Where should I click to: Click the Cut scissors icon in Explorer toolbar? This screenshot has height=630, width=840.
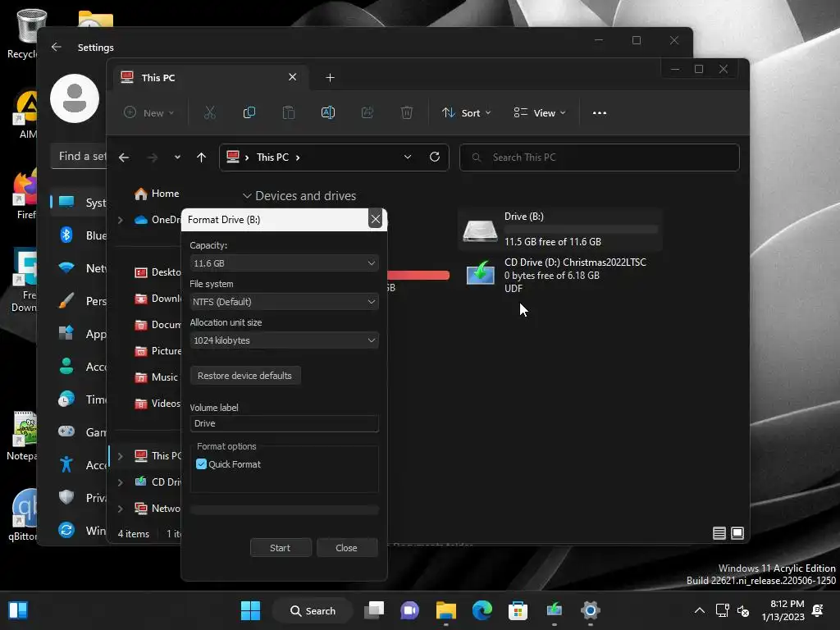point(209,112)
